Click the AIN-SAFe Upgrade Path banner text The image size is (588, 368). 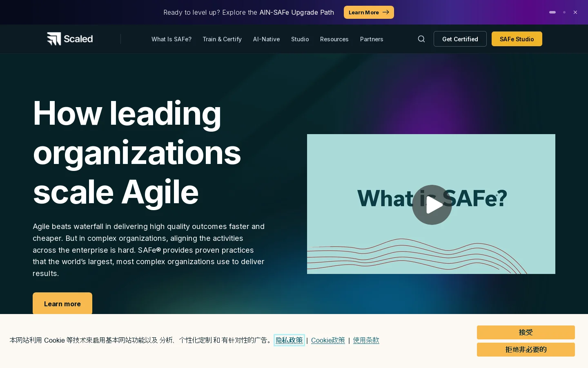coord(296,12)
